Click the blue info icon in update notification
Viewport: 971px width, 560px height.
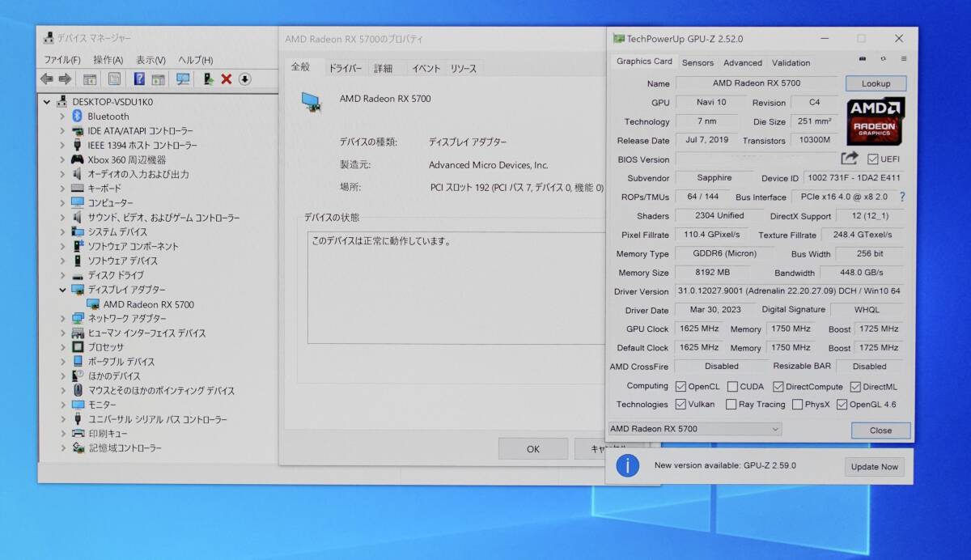click(x=628, y=465)
